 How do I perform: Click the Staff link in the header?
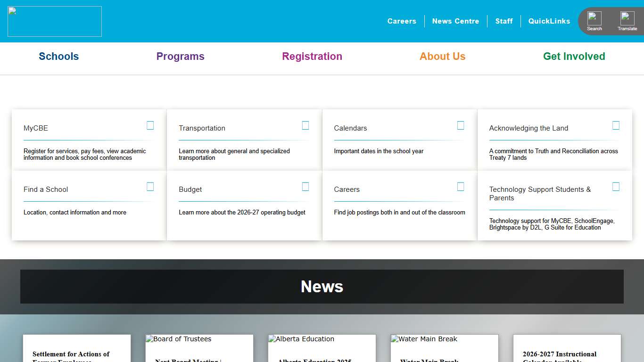click(x=504, y=21)
